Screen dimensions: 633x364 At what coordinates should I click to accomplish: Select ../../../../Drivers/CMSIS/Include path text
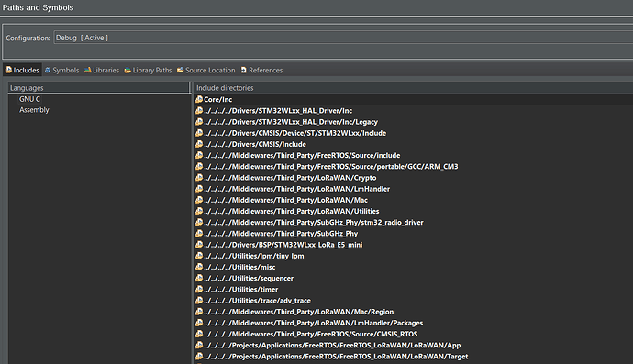click(x=255, y=144)
